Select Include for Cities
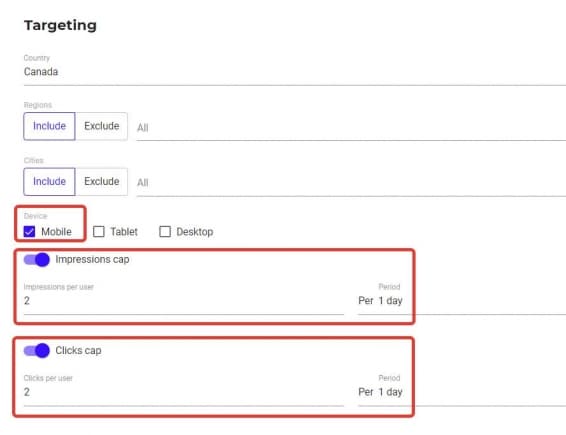This screenshot has width=566, height=435. (x=49, y=181)
